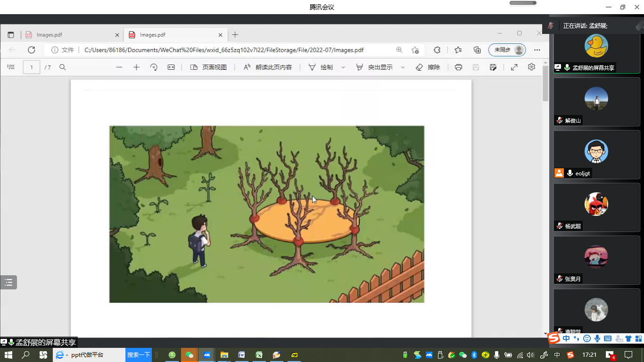Click the PDF zoom in plus button
This screenshot has height=362, width=644.
(136, 67)
